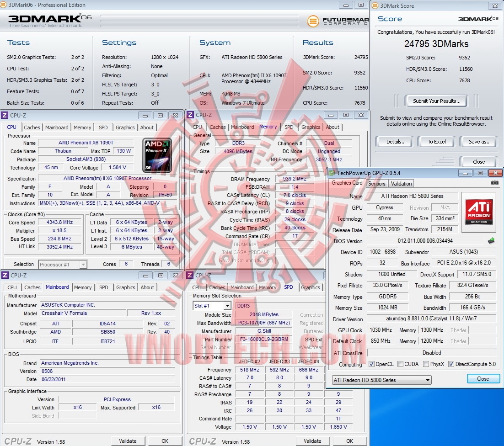Close the GPU-Z window with red X
This screenshot has width=504, height=446.
pyautogui.click(x=495, y=173)
